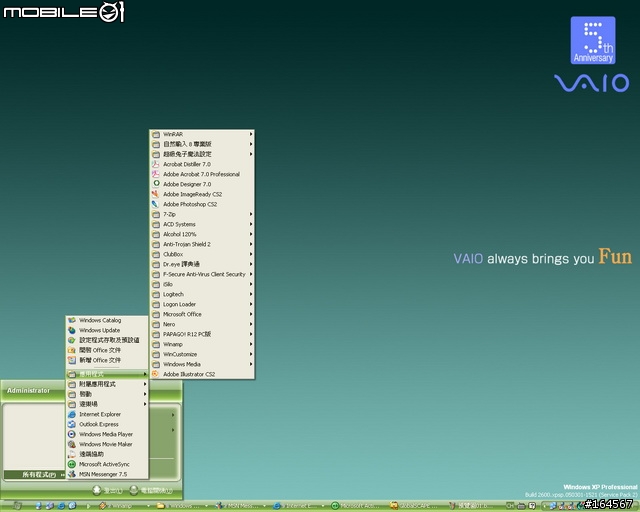This screenshot has height=512, width=640.
Task: Click Internet Explorer quick launch icon
Action: pyautogui.click(x=61, y=506)
